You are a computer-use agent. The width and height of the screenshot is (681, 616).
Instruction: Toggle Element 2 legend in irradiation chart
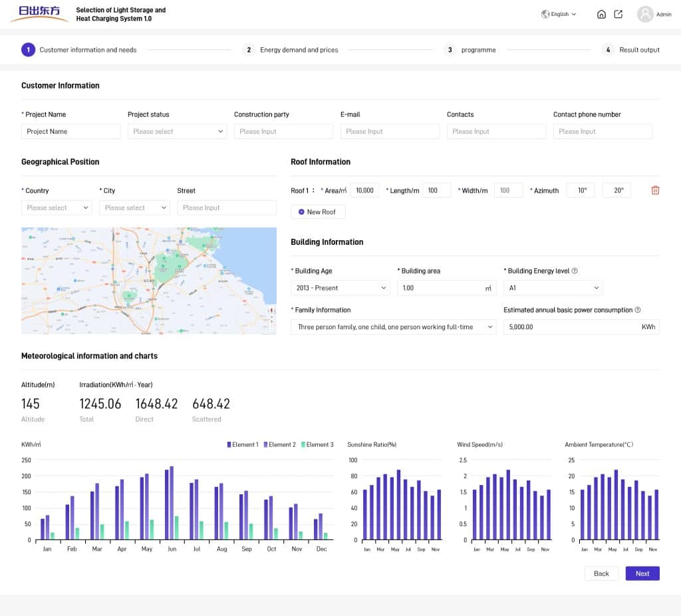[280, 444]
